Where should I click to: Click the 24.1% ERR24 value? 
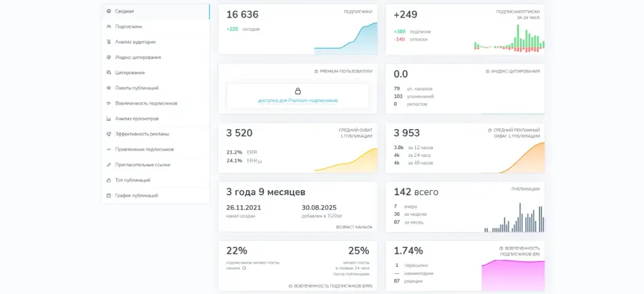pos(245,161)
